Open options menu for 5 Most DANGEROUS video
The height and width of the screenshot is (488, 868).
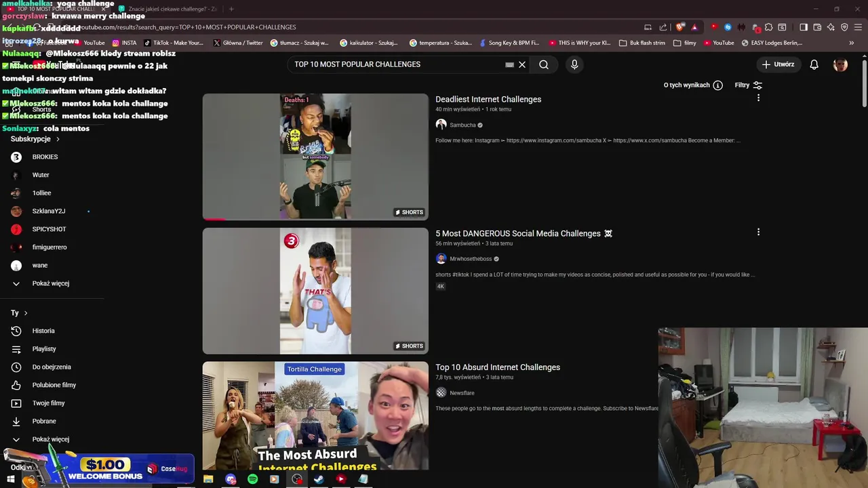[758, 232]
